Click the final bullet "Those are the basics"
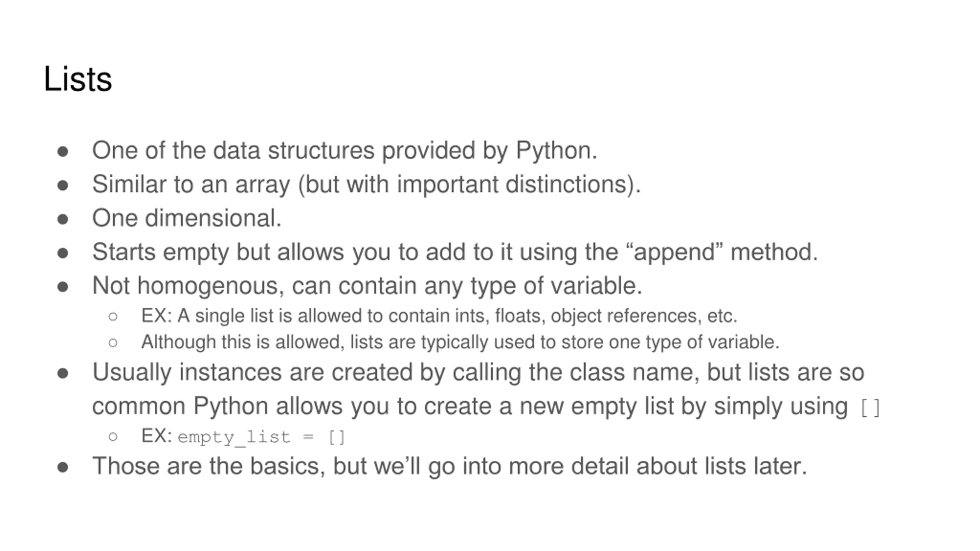Screen dimensions: 980x551 [x=449, y=466]
